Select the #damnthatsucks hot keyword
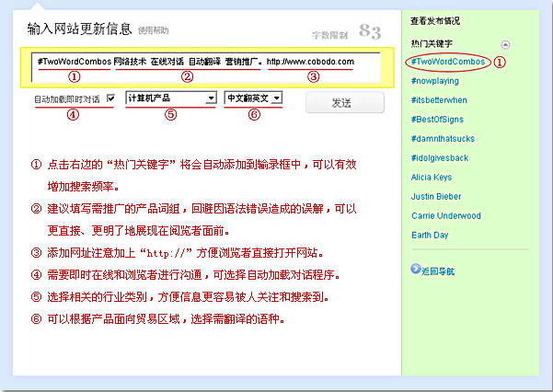This screenshot has width=553, height=392. [x=443, y=139]
